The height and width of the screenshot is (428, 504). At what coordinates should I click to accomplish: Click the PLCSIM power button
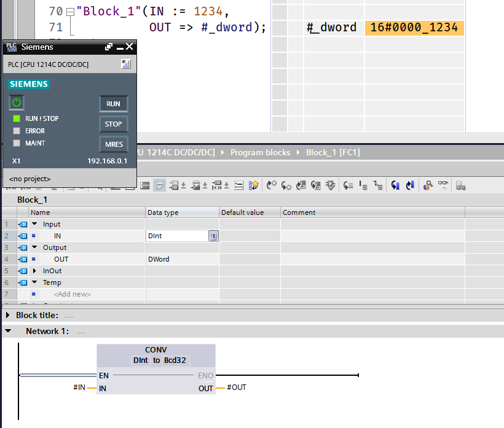(x=17, y=103)
